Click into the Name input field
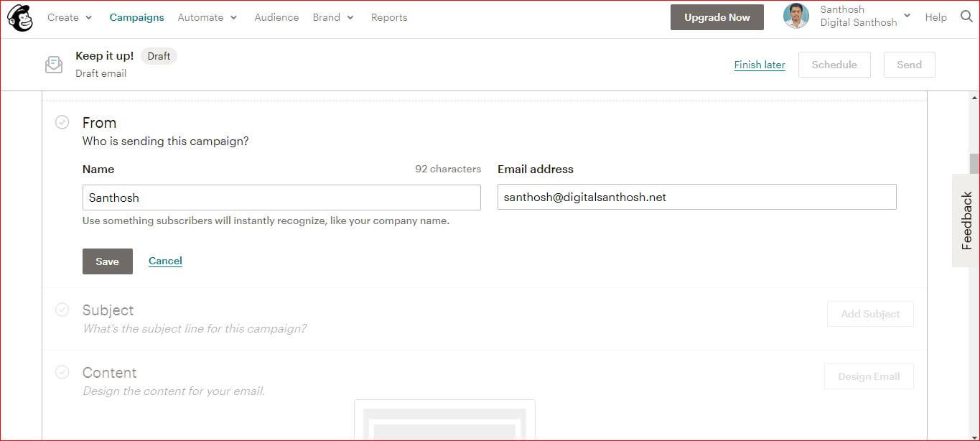Screen dimensions: 980x441 (281, 198)
